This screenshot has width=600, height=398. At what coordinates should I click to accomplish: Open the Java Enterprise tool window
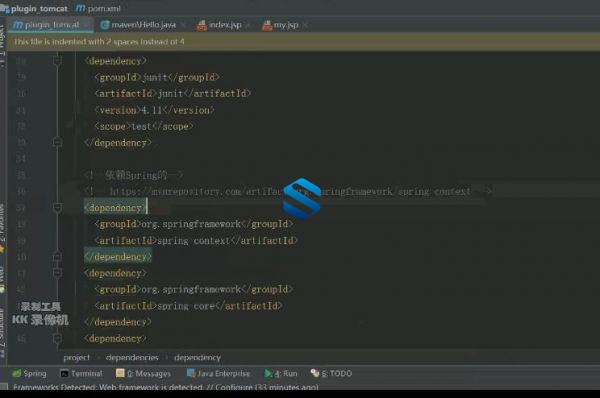tap(218, 373)
